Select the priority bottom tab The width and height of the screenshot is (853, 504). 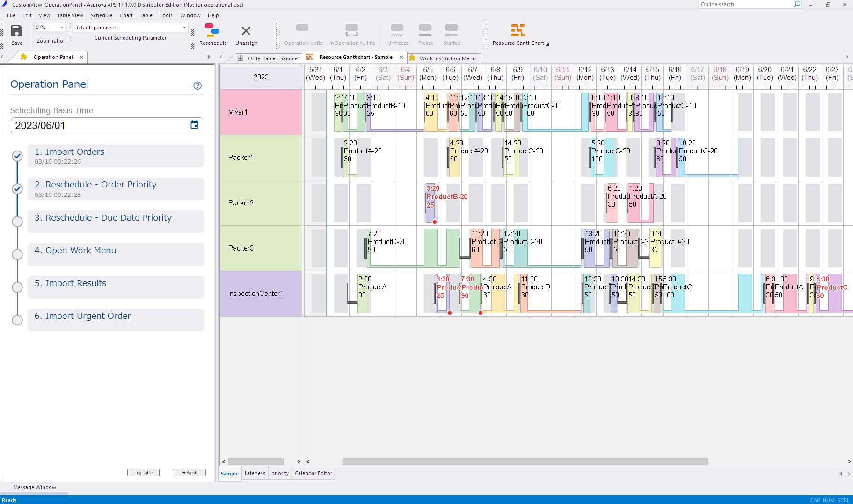point(280,473)
